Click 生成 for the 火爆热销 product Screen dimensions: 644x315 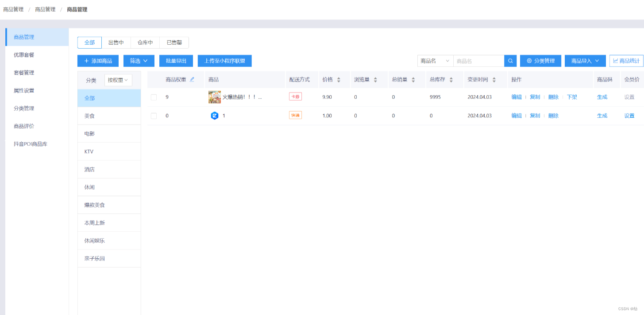(602, 97)
